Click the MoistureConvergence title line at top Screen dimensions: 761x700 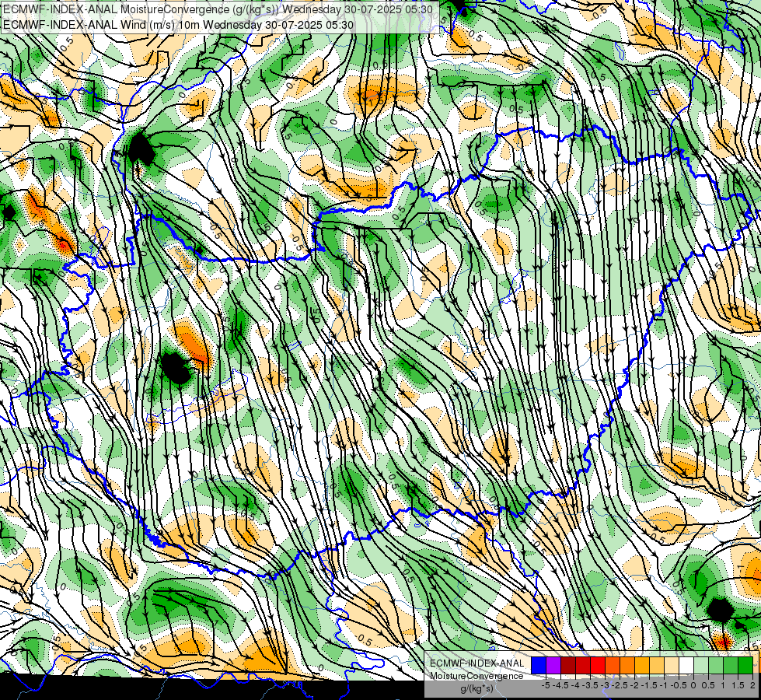click(218, 9)
